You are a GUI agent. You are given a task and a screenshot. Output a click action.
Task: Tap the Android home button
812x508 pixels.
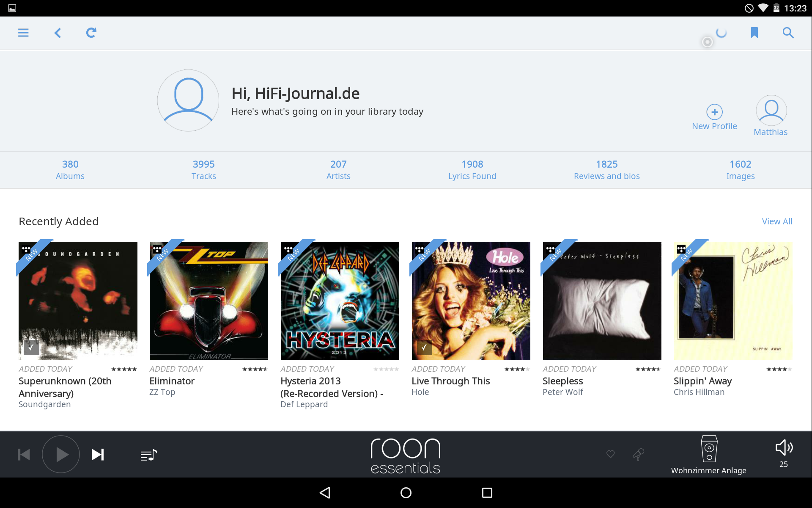point(406,493)
